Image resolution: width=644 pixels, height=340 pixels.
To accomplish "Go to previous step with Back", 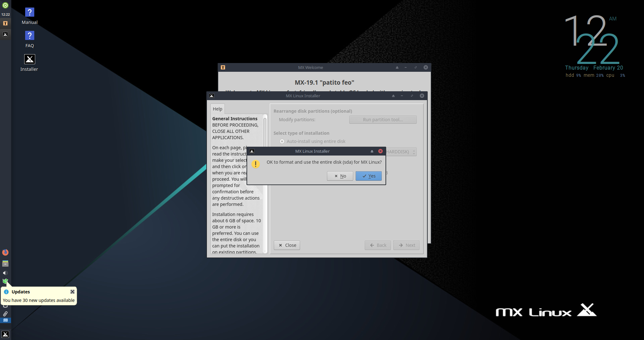I will click(378, 245).
